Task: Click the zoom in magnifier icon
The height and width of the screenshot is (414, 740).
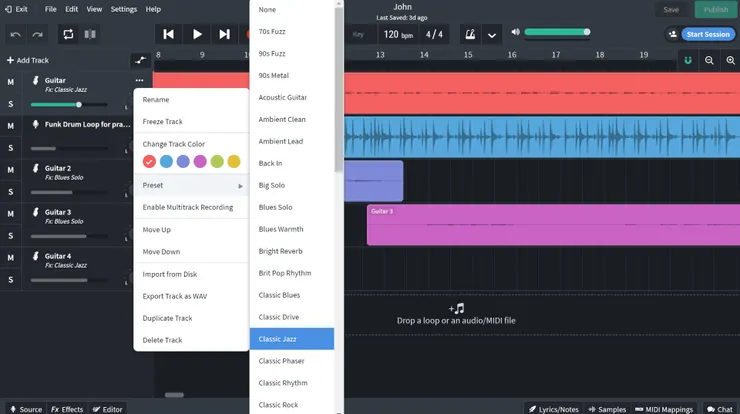Action: 730,60
